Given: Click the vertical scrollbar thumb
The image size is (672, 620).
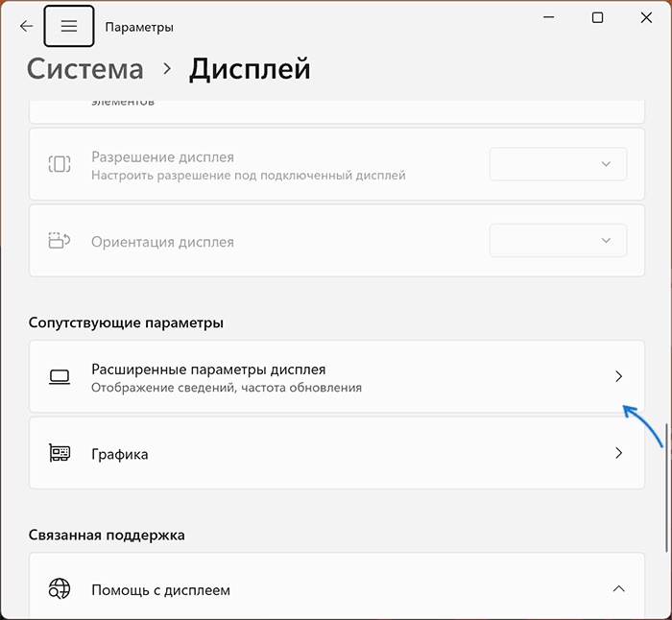Looking at the screenshot, I should [x=667, y=488].
